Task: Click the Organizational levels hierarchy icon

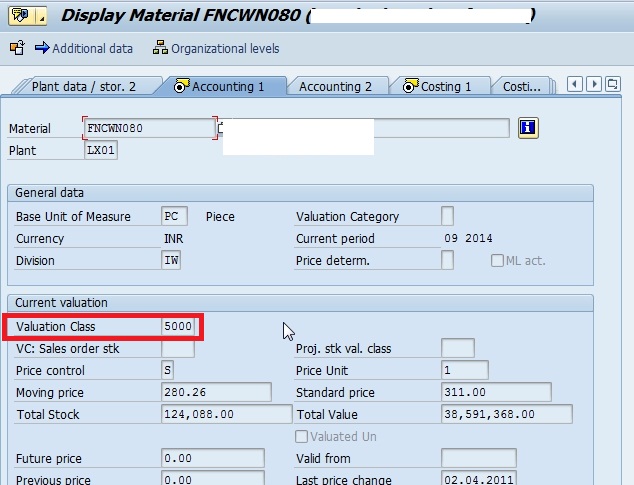Action: coord(160,48)
